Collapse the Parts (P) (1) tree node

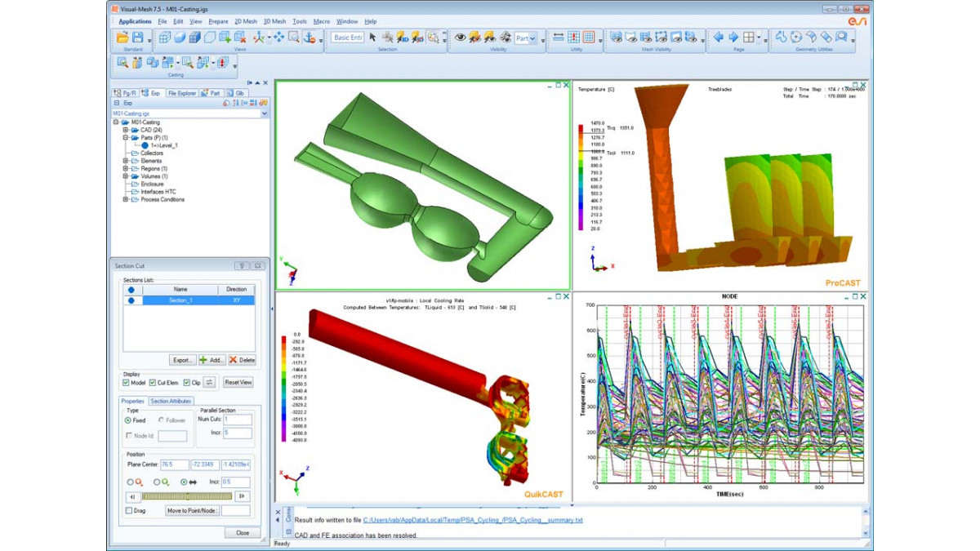[126, 138]
